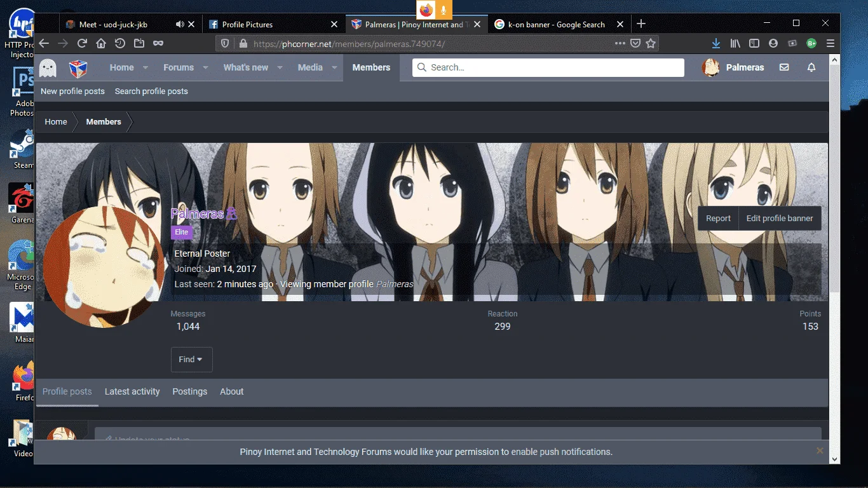The width and height of the screenshot is (868, 488).
Task: Open the Firefox hamburger menu
Action: click(831, 43)
